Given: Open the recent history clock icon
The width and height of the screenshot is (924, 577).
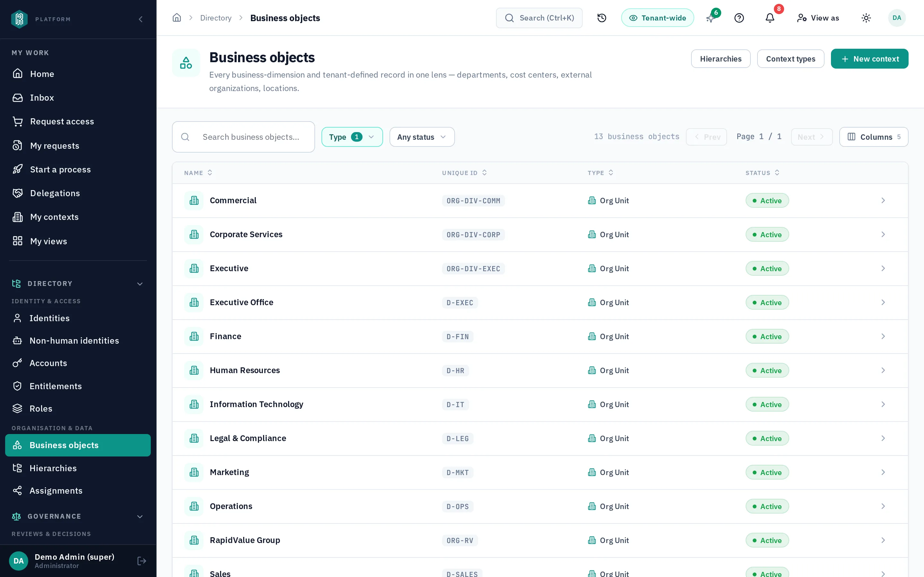Looking at the screenshot, I should [602, 18].
